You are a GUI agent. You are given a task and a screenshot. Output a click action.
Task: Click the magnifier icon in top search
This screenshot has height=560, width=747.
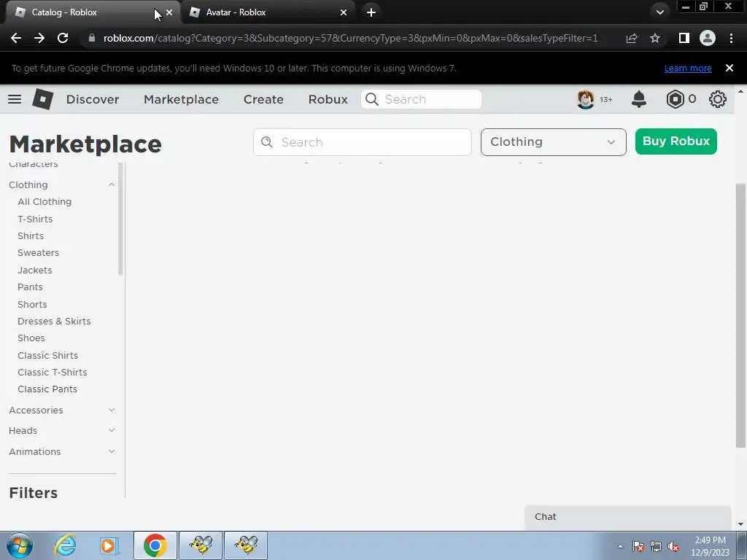(372, 99)
